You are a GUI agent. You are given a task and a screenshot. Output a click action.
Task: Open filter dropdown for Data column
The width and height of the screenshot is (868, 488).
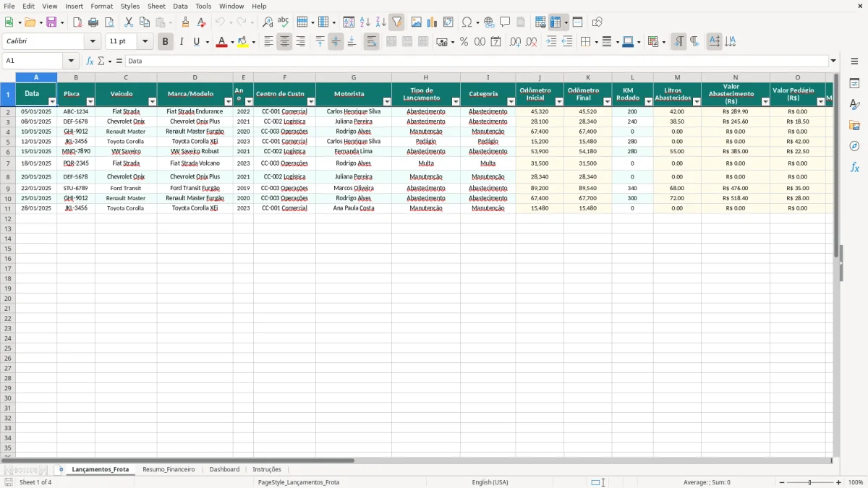pos(52,102)
